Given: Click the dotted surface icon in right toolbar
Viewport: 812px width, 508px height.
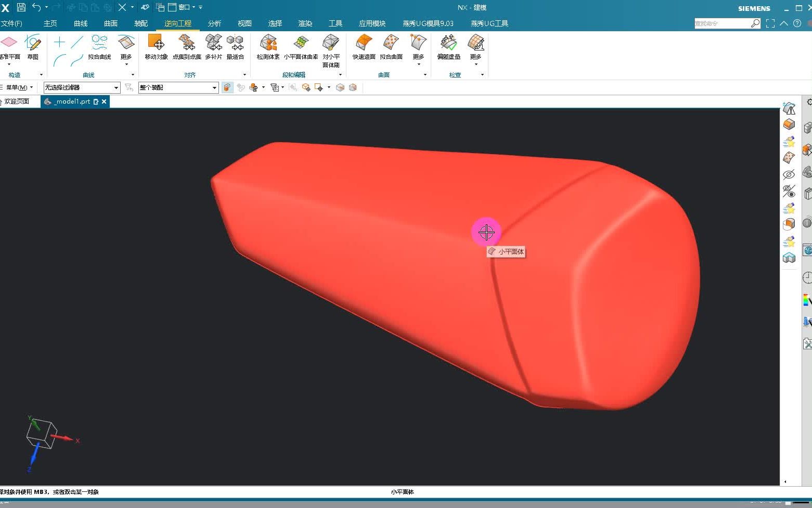Looking at the screenshot, I should coord(789,158).
